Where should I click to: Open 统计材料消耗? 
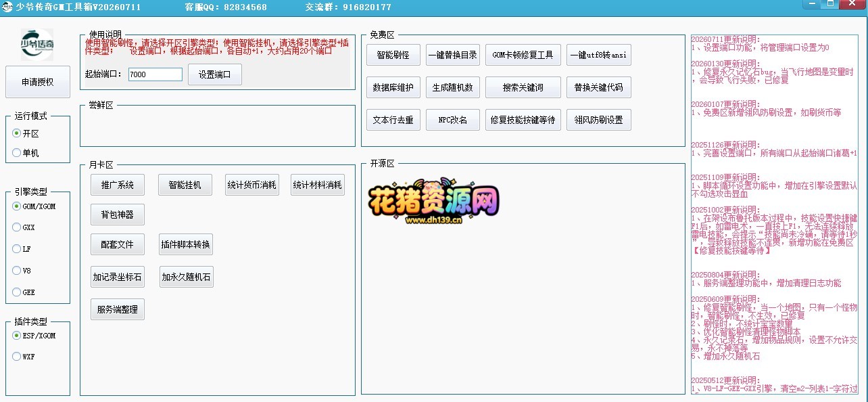click(318, 185)
